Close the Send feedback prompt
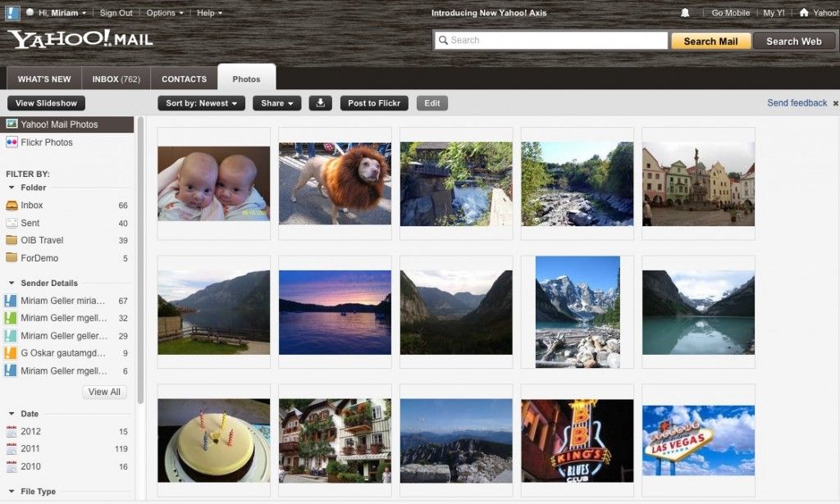840x504 pixels. point(835,104)
